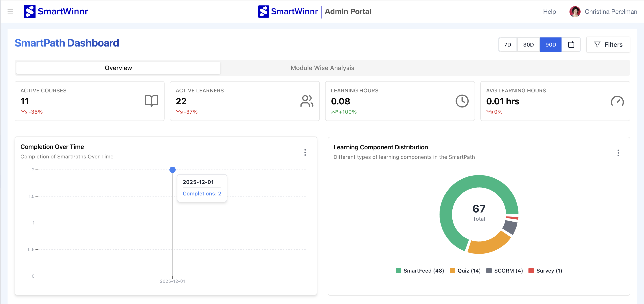Screen dimensions: 644x304
Task: Click the Help link
Action: click(x=549, y=12)
